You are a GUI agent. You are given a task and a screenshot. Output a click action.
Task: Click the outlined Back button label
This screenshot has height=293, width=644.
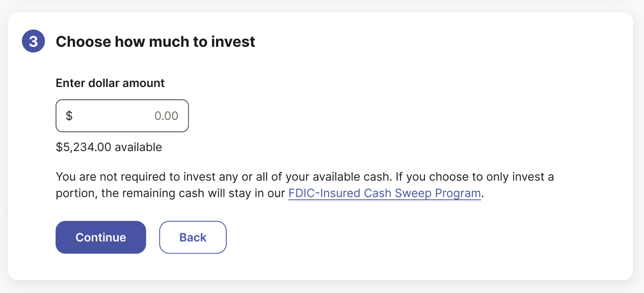tap(193, 238)
